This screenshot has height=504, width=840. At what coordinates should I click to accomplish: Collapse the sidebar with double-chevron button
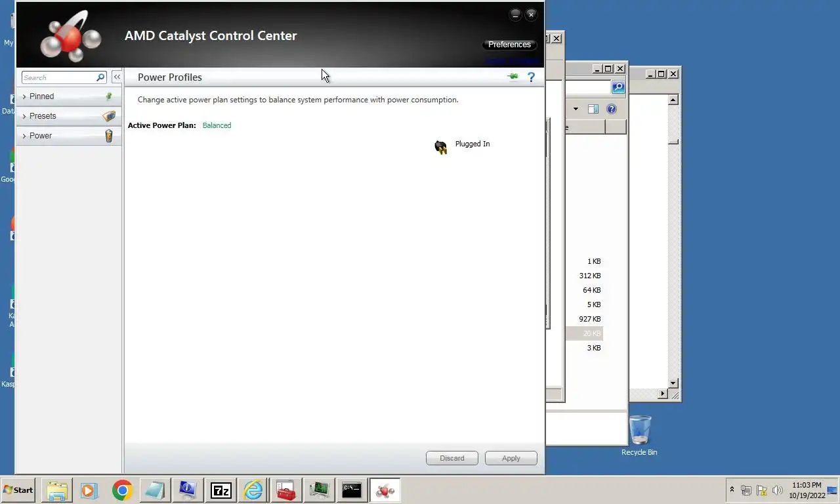[117, 77]
